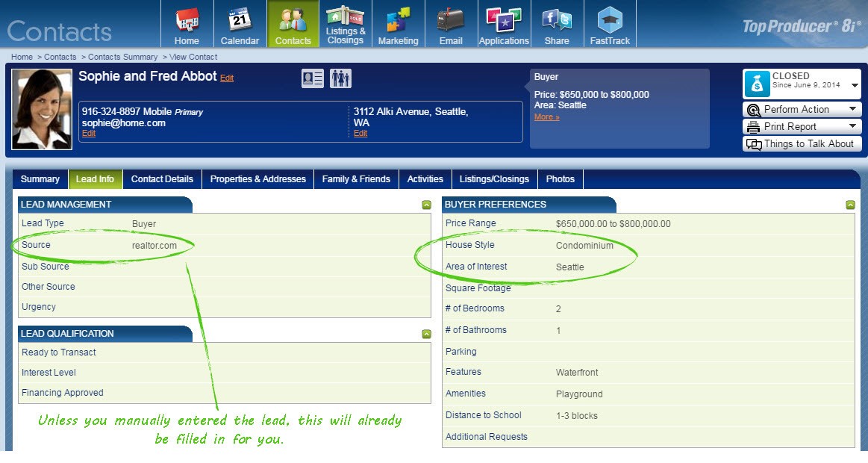868x463 pixels.
Task: Click Sophie's contact photo thumbnail
Action: tap(42, 108)
